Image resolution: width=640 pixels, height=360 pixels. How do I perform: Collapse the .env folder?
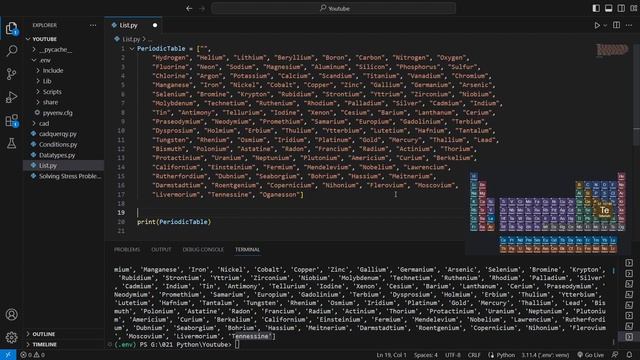coord(45,60)
